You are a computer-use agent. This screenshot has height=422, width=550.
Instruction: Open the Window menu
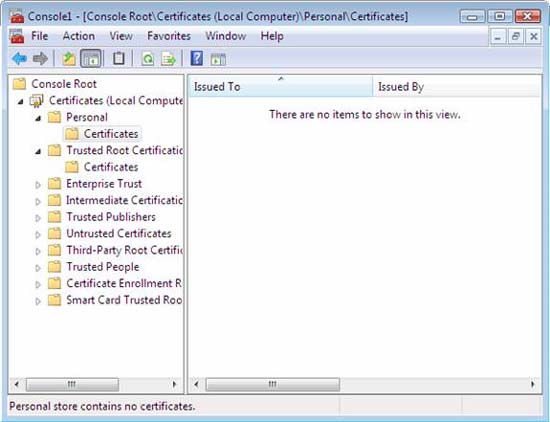tap(226, 36)
